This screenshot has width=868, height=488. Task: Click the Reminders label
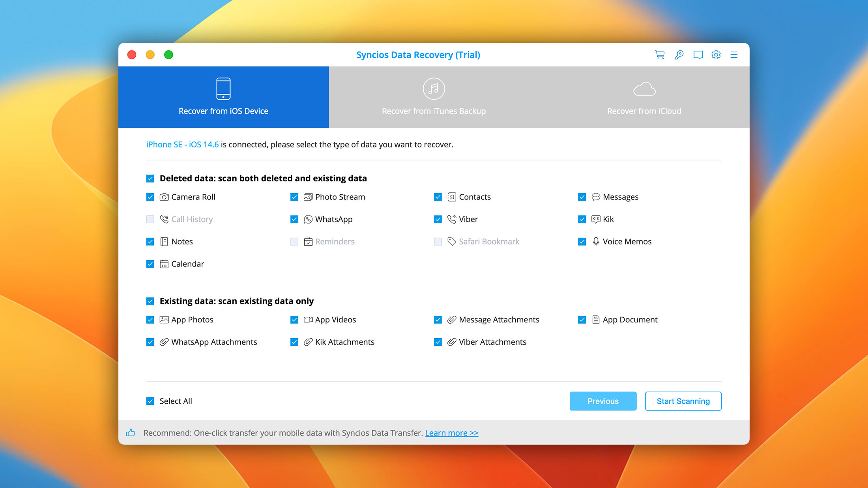click(335, 242)
